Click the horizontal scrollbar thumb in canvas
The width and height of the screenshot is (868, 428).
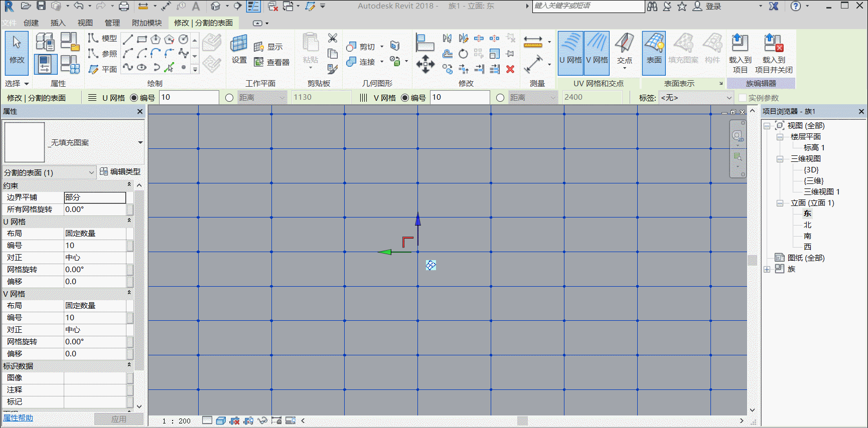pos(522,421)
